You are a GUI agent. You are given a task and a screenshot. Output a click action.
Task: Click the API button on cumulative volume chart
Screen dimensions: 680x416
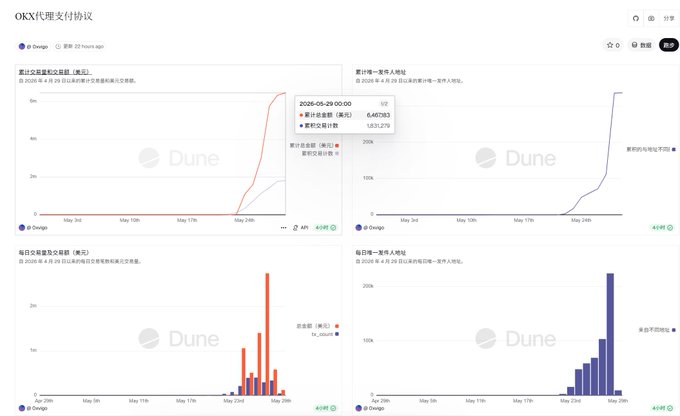click(x=301, y=228)
